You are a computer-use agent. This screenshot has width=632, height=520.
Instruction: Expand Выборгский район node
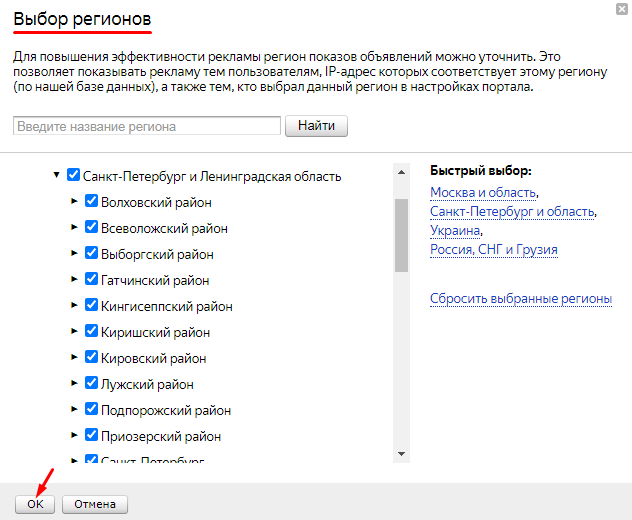[x=74, y=254]
